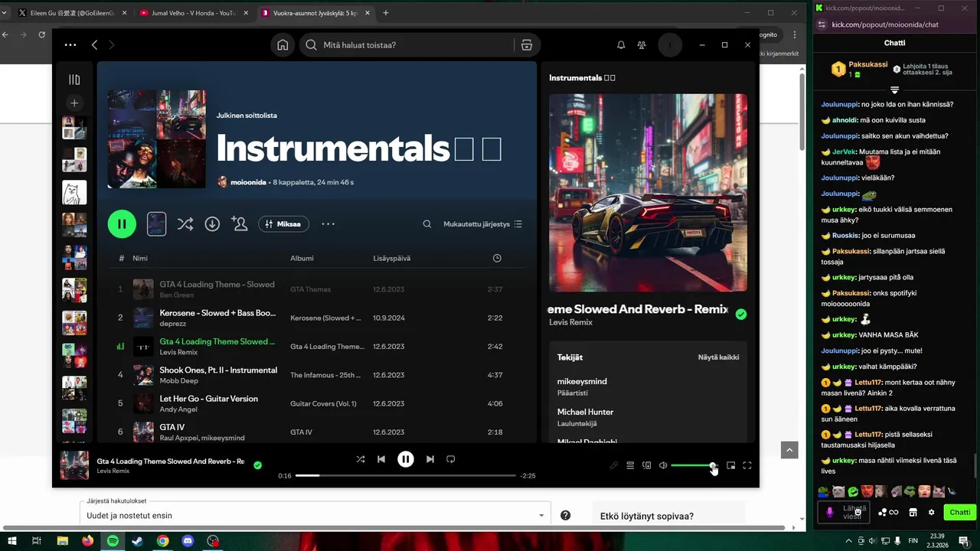Go to the previous track
This screenshot has height=551, width=980.
pos(381,459)
